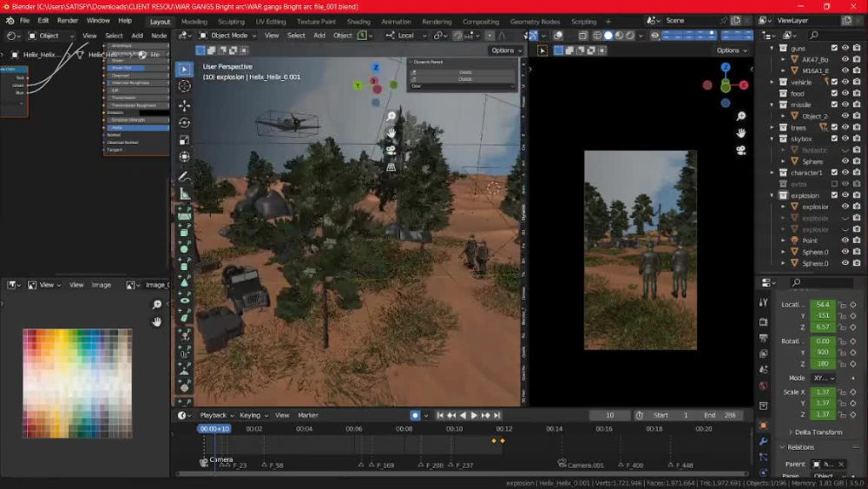Toggle render camera icon for character1

[857, 173]
